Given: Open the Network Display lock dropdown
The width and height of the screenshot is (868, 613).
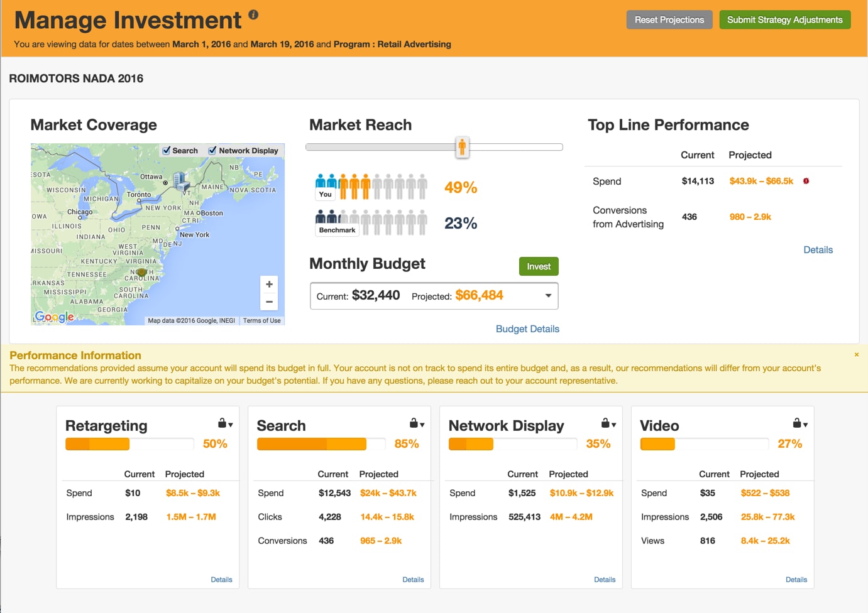Looking at the screenshot, I should pyautogui.click(x=608, y=424).
